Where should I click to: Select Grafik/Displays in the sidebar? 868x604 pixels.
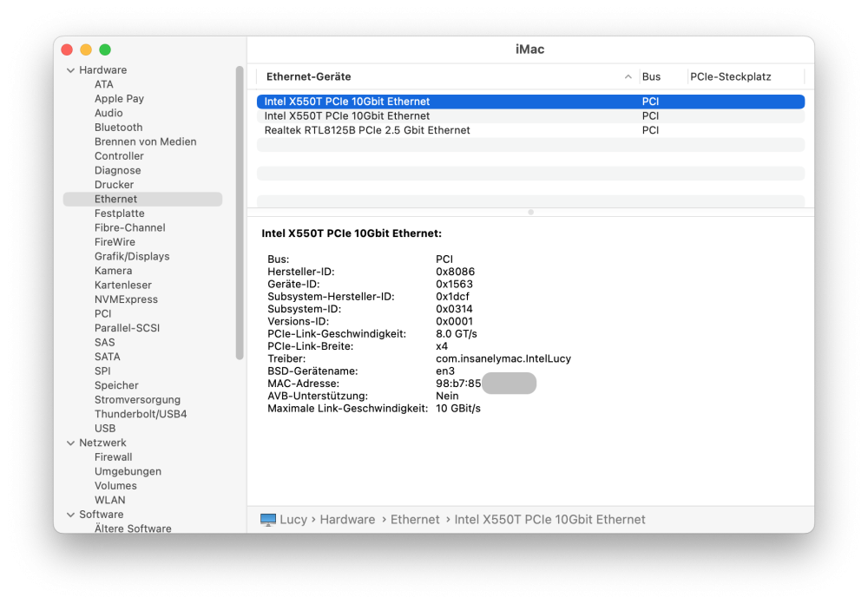[132, 256]
